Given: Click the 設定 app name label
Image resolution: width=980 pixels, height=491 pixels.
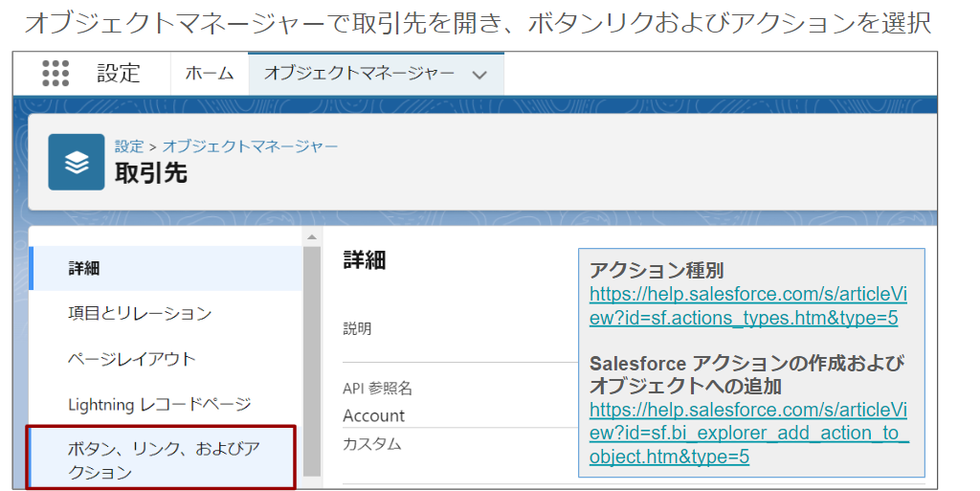Looking at the screenshot, I should point(119,73).
